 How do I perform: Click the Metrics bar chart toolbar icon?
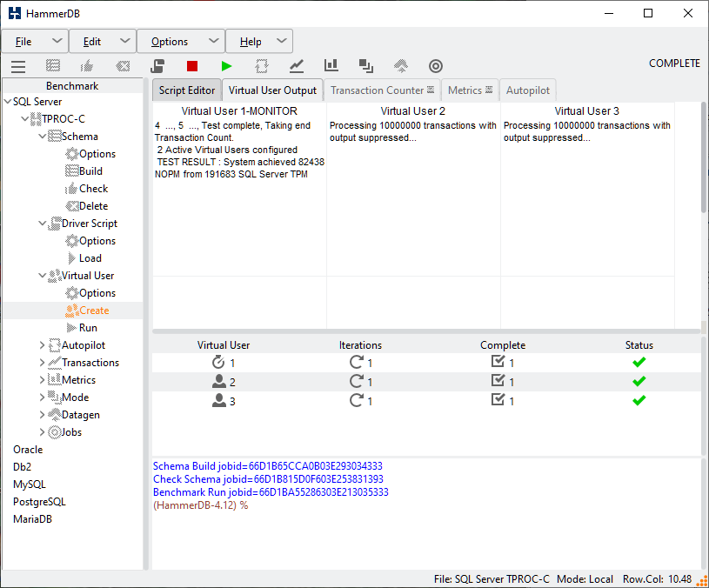(331, 65)
